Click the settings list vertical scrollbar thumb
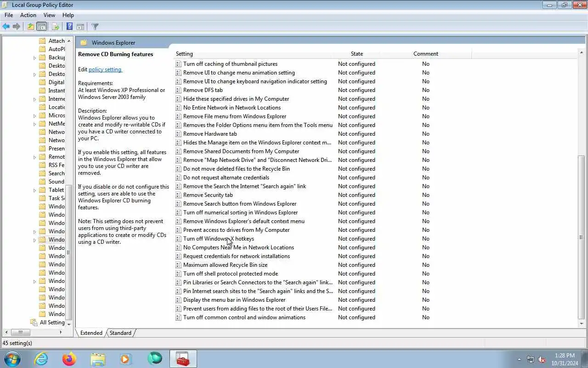The width and height of the screenshot is (588, 368). point(581,237)
